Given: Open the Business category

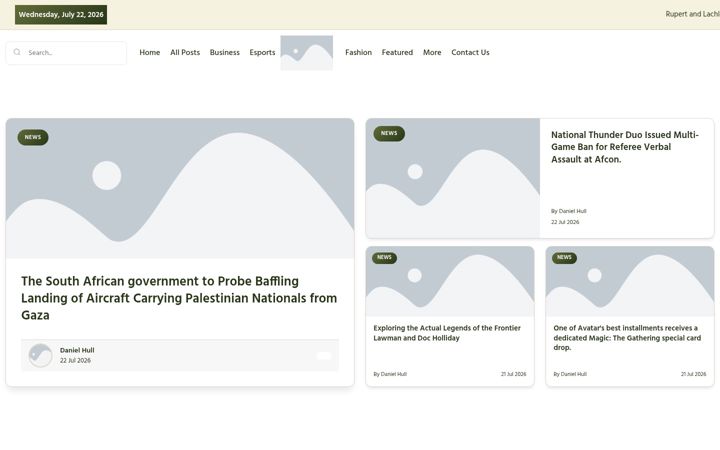Looking at the screenshot, I should tap(225, 53).
